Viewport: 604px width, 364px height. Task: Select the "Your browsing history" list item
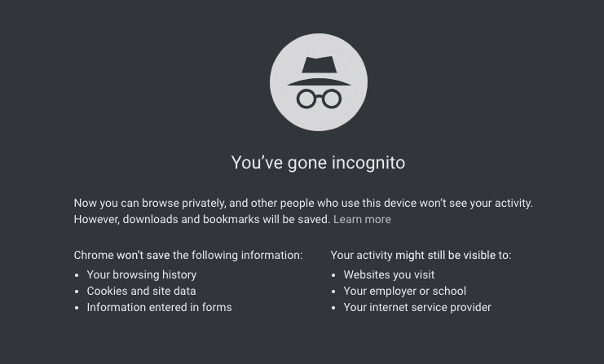[x=142, y=274]
